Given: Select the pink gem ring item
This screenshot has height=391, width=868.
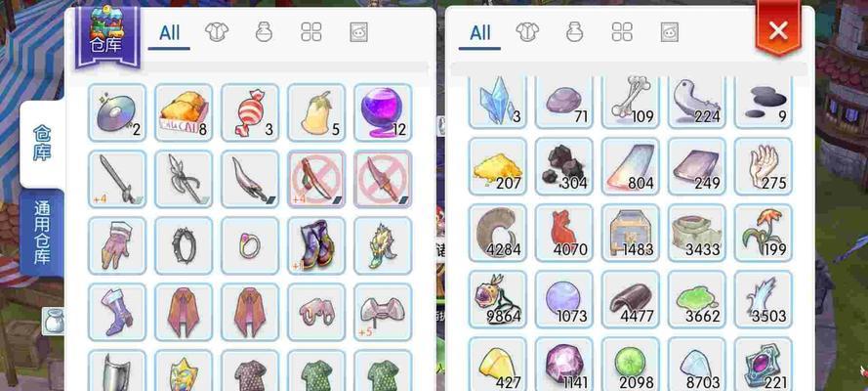Looking at the screenshot, I should tap(250, 245).
